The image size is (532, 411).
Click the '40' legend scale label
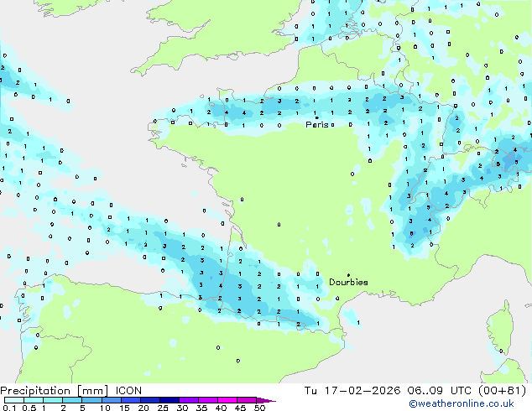click(x=222, y=408)
